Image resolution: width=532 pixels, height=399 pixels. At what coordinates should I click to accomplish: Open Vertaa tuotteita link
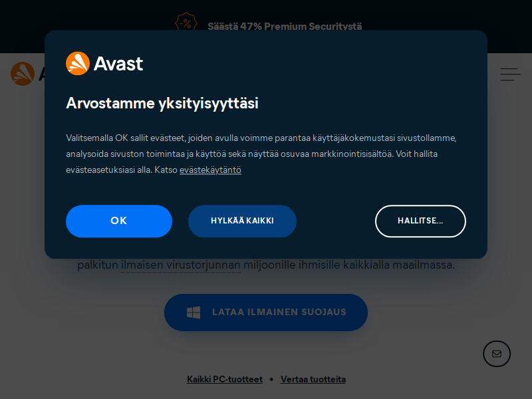tap(313, 379)
